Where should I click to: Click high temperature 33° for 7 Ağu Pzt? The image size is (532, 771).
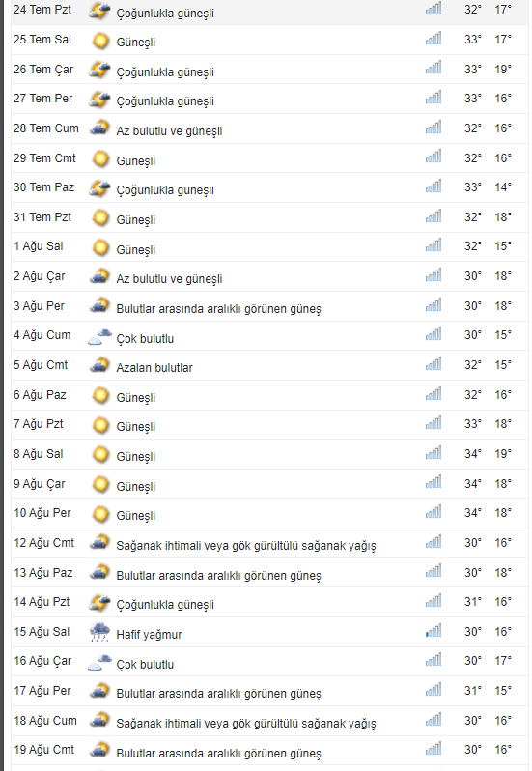[x=473, y=424]
